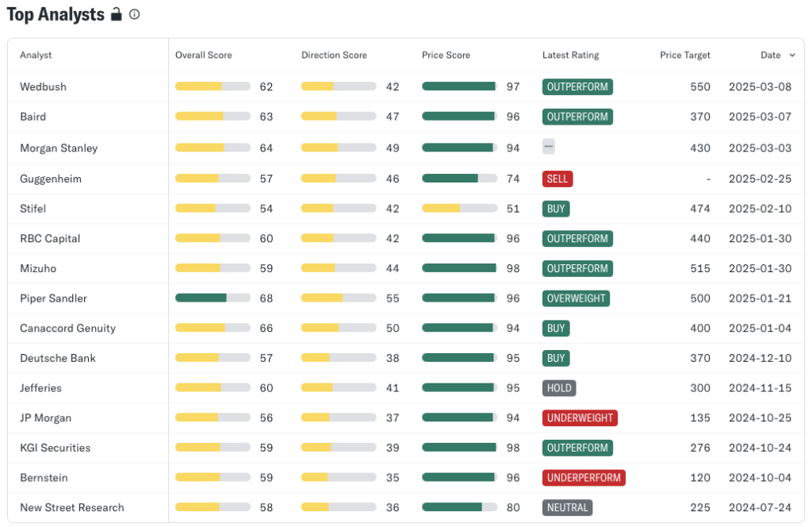Select the Piper Sandler analyst name

pyautogui.click(x=53, y=298)
